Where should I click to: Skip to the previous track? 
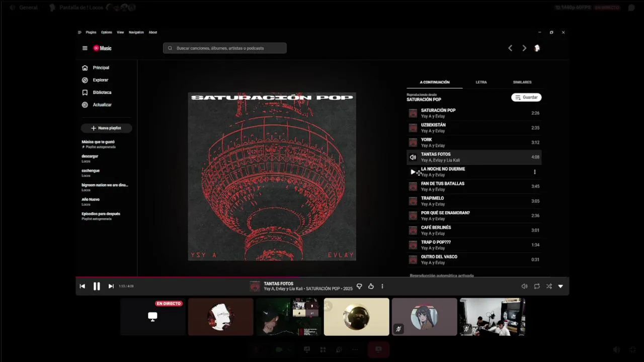point(82,286)
